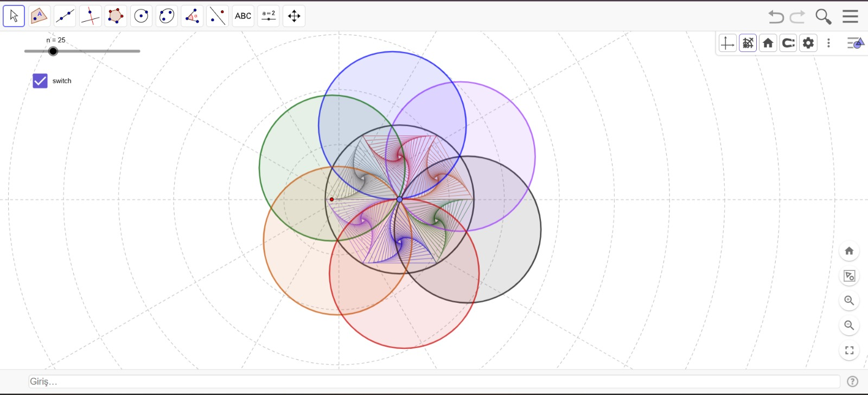Select the Move Graphics View tool

tap(294, 16)
